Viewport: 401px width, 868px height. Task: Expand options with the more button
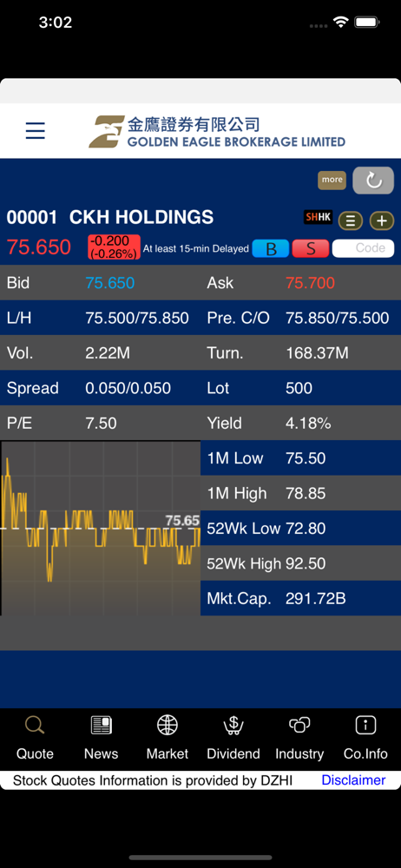point(332,180)
